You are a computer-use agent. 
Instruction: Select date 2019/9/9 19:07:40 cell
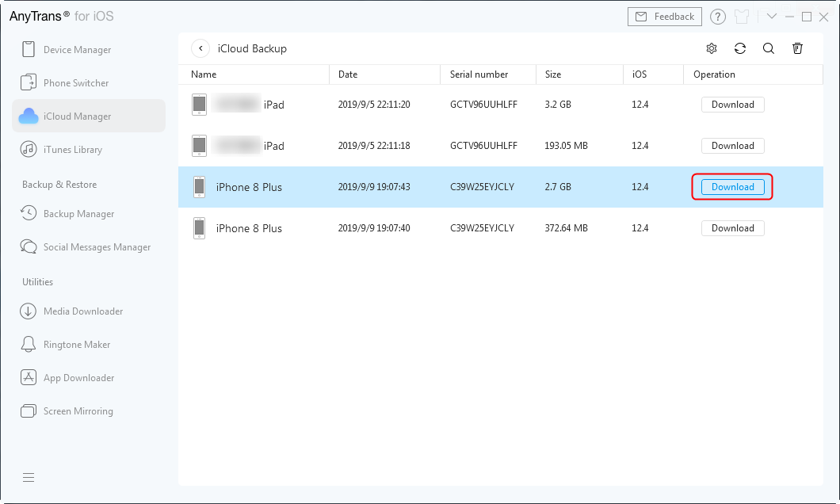tap(374, 228)
